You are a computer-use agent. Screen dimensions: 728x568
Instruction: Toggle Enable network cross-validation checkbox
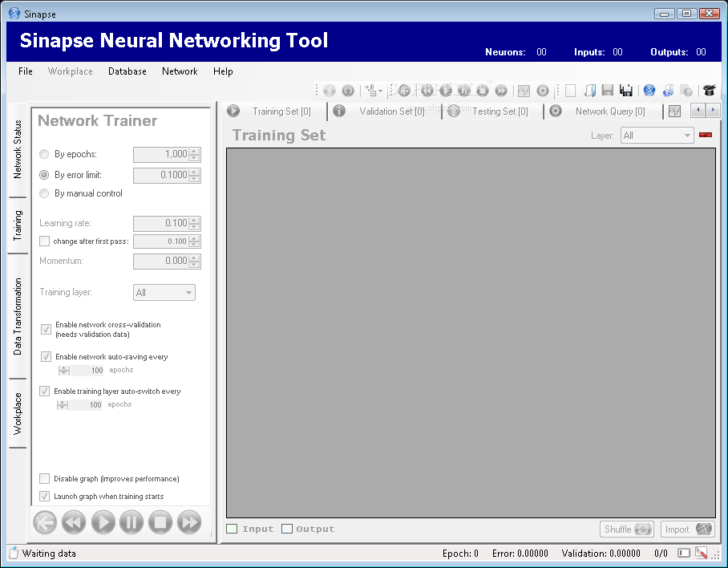pos(46,329)
